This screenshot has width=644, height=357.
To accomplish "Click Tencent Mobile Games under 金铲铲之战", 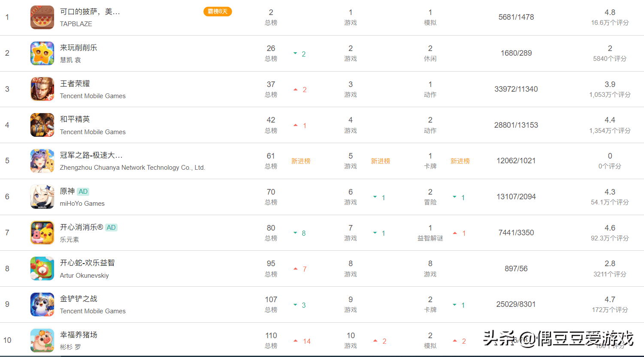I will [x=93, y=311].
